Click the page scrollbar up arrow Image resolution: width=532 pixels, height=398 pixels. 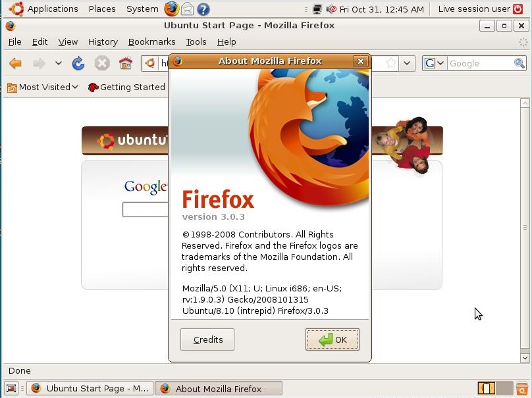pos(525,103)
